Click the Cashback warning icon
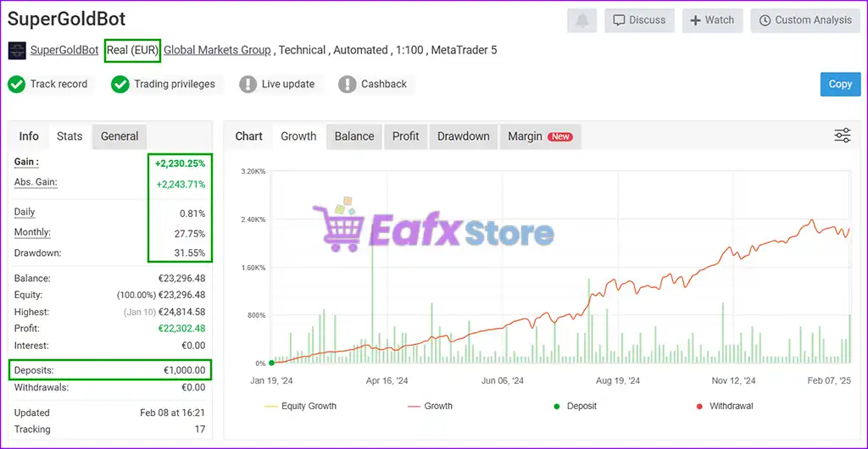Viewport: 868px width, 449px height. pyautogui.click(x=347, y=84)
